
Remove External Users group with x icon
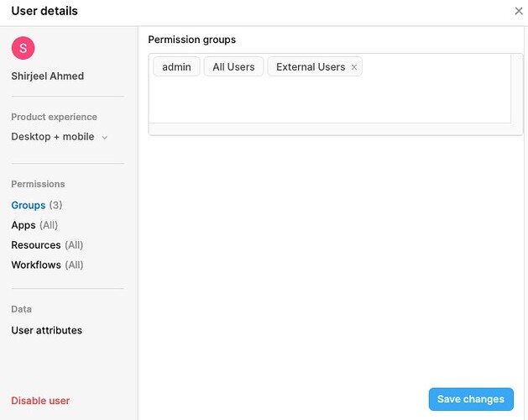[354, 67]
